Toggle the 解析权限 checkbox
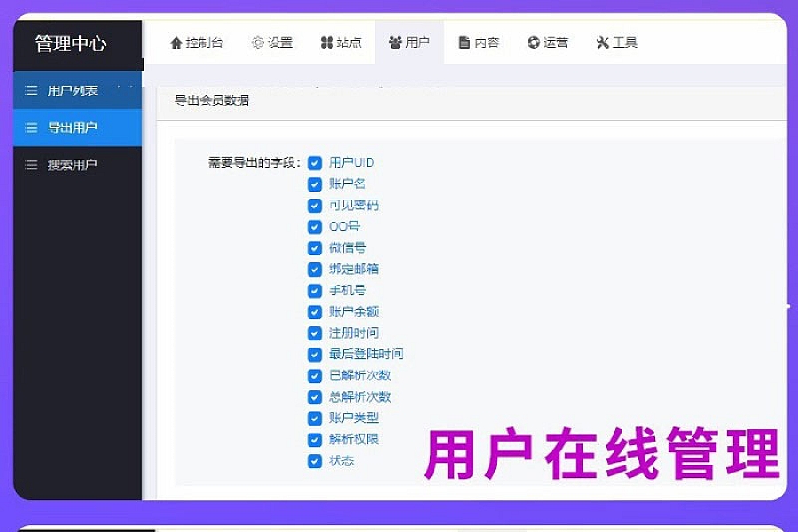Image resolution: width=798 pixels, height=532 pixels. (x=315, y=440)
